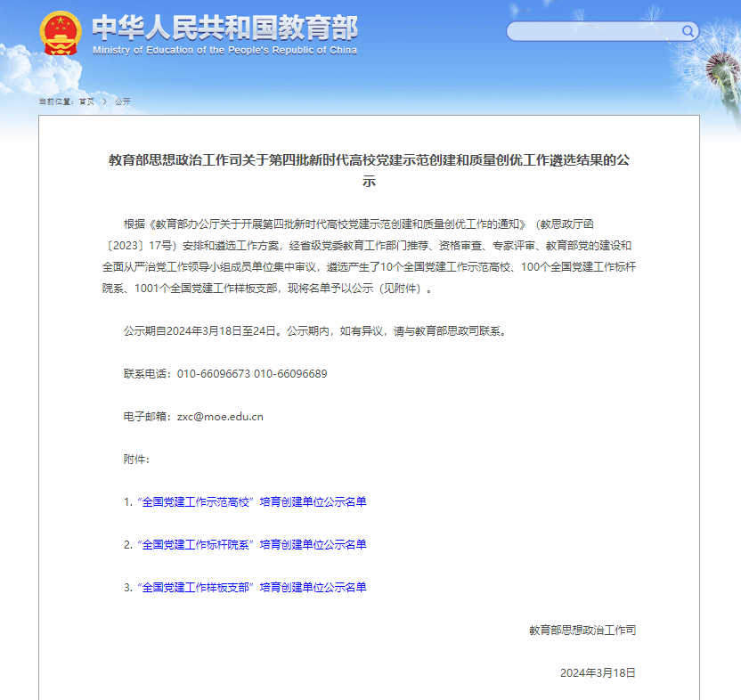
Task: Click the 中华人民共和国教育部 site title
Action: tap(225, 28)
